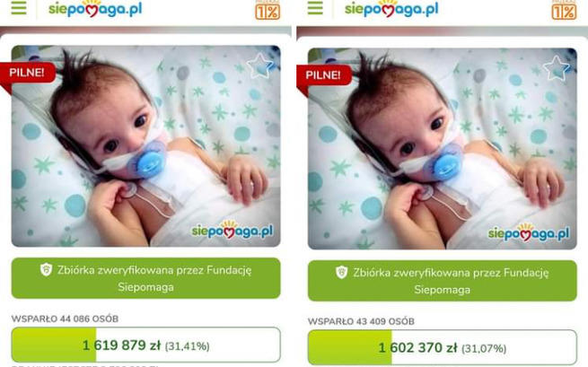The width and height of the screenshot is (588, 367).
Task: Click the shield icon in left verified banner
Action: tap(46, 269)
